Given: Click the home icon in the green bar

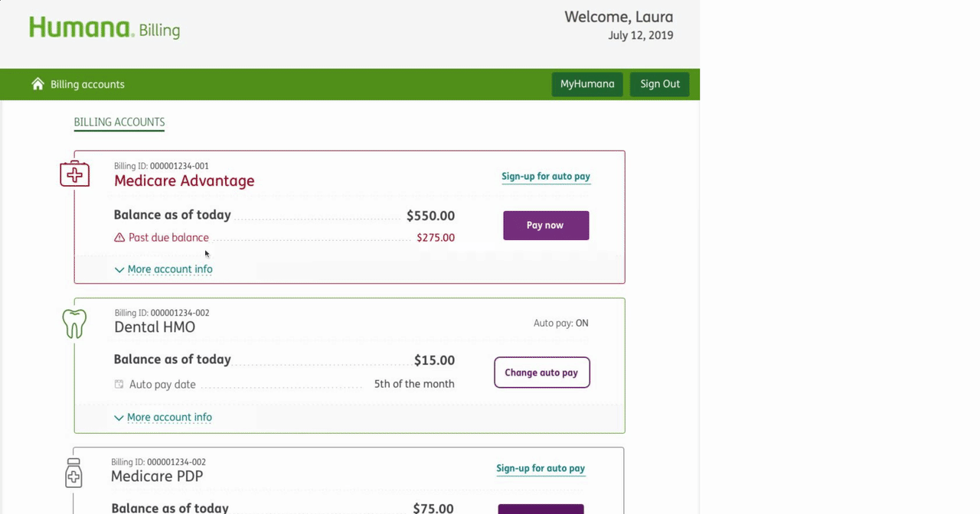Looking at the screenshot, I should coord(38,83).
